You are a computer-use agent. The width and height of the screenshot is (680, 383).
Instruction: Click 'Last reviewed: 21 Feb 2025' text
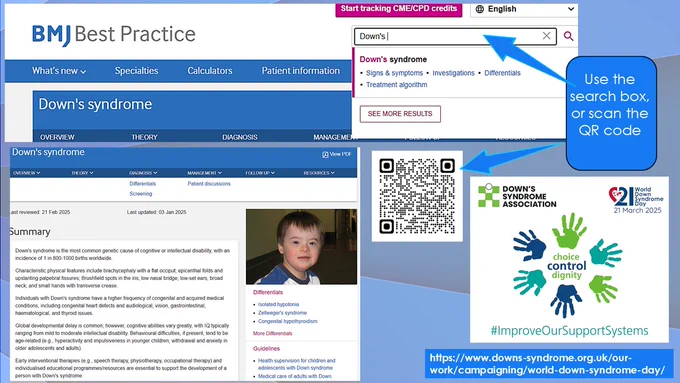[x=40, y=213]
